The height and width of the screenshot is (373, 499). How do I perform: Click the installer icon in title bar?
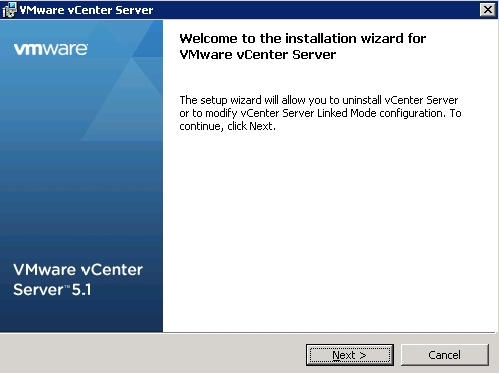point(9,10)
